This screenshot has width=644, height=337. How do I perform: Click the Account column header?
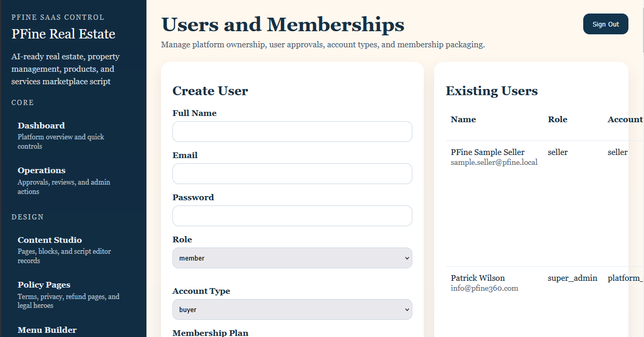625,119
